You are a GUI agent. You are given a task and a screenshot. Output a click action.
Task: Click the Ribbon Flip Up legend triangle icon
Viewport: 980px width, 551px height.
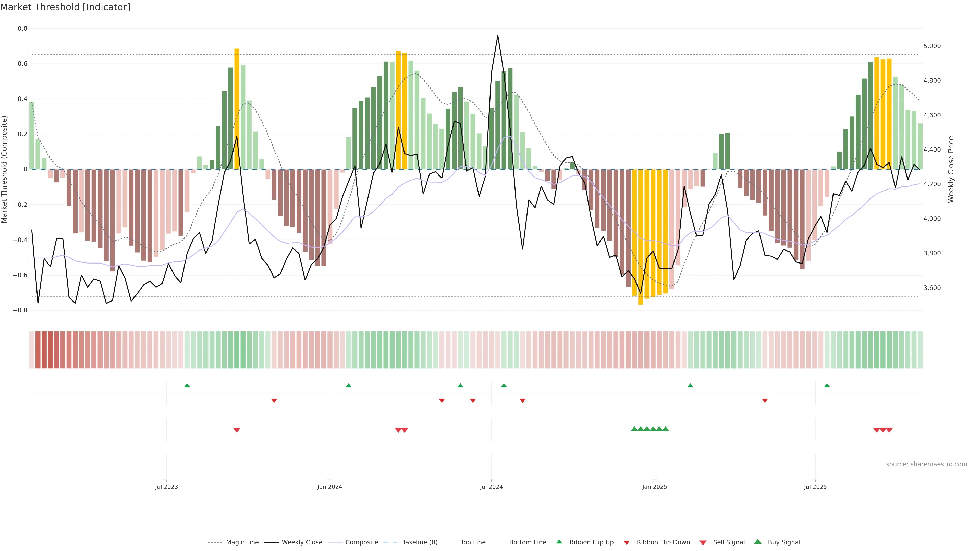pos(559,542)
